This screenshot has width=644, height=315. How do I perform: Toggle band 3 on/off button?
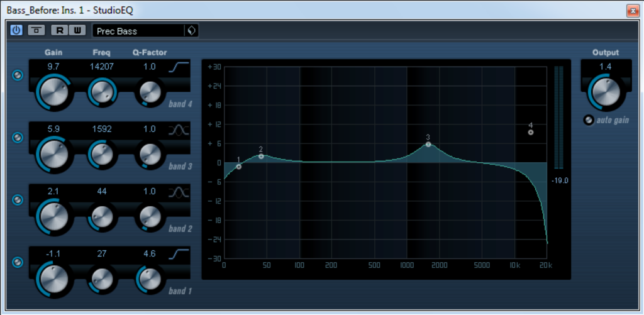[x=18, y=137]
